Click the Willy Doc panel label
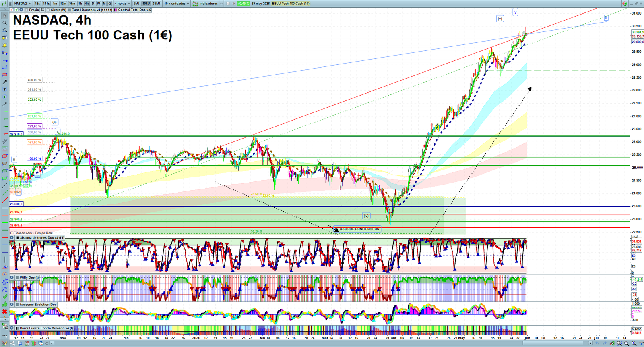644x347 pixels. [x=29, y=277]
